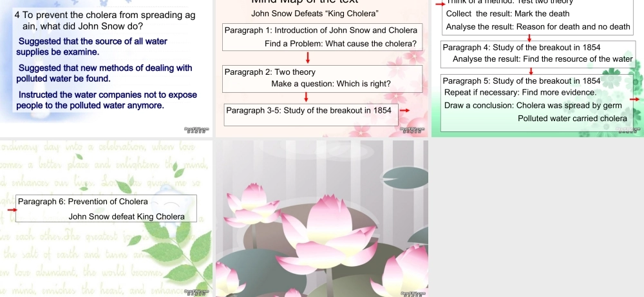Click 'Paragraph 4: Study of the breakout in 1854'
Viewport: 644px width, 297px height.
click(522, 48)
